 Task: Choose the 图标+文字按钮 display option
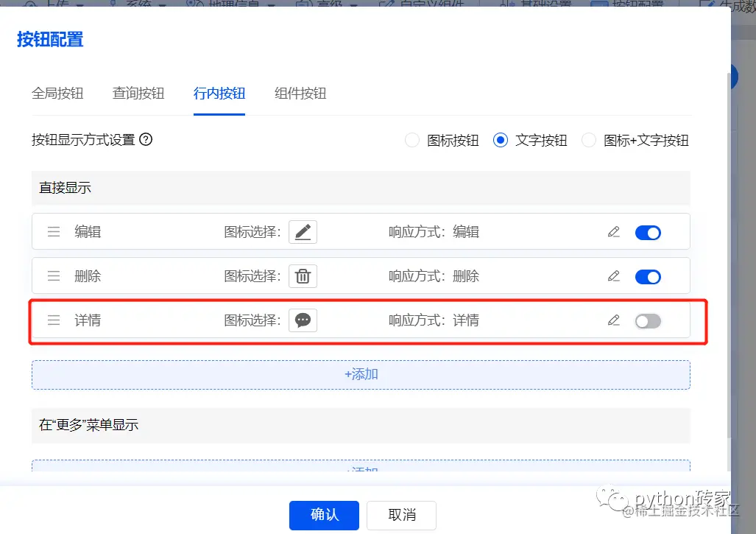click(588, 140)
